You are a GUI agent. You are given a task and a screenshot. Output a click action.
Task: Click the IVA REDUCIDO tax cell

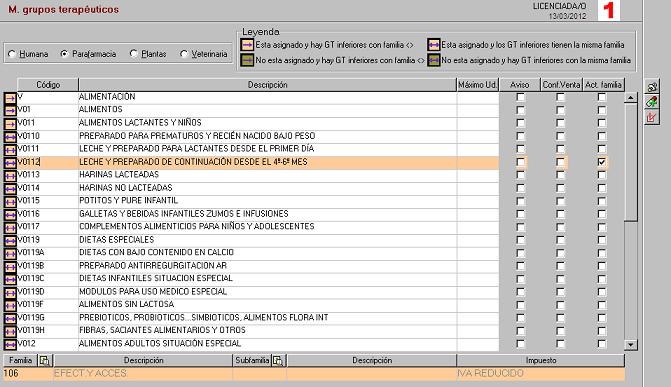540,373
